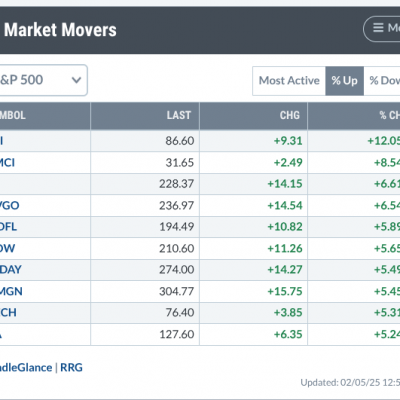Open the symbol link ending in DFL
The image size is (400, 400).
coord(8,227)
